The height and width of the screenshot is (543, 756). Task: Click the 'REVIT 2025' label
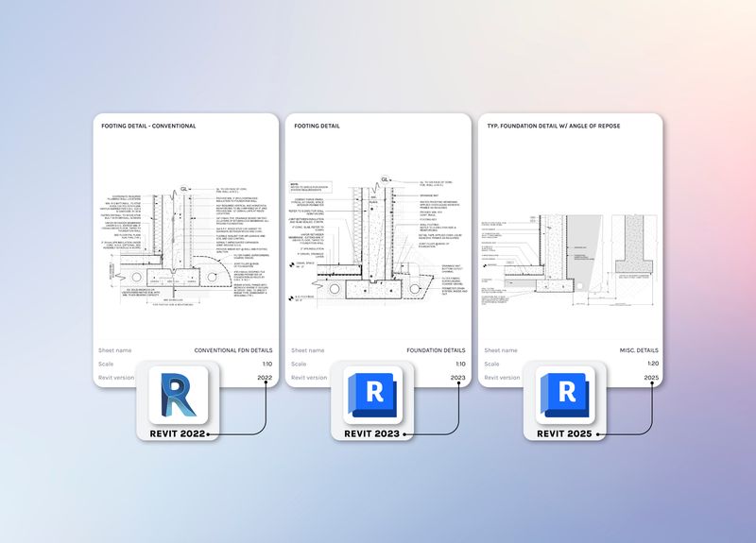(564, 433)
